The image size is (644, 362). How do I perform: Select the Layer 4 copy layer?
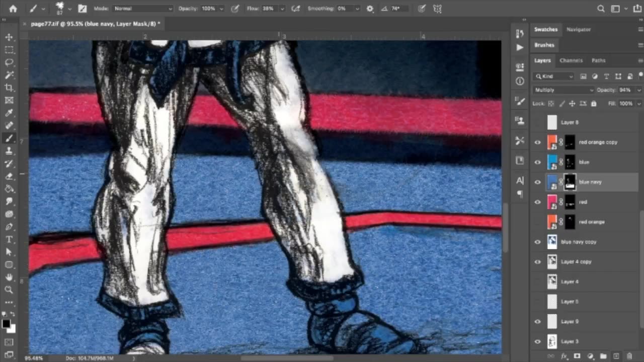[576, 261]
